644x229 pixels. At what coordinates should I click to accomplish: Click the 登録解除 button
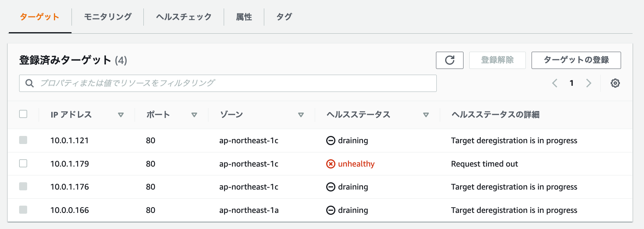(497, 60)
